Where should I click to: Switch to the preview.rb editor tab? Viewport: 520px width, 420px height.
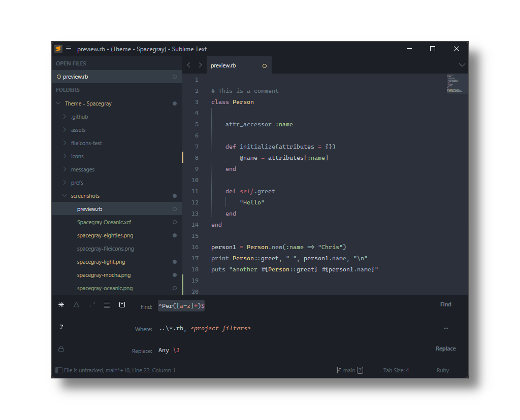223,65
